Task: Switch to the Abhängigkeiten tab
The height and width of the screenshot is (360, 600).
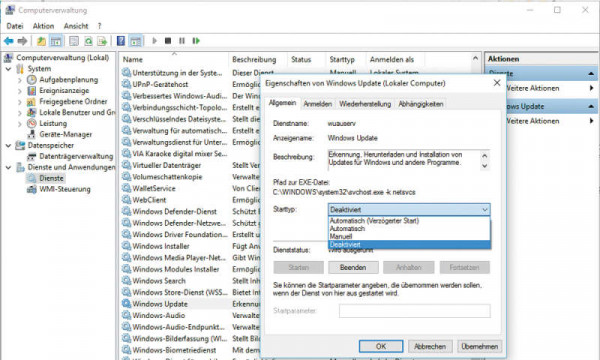Action: (421, 104)
